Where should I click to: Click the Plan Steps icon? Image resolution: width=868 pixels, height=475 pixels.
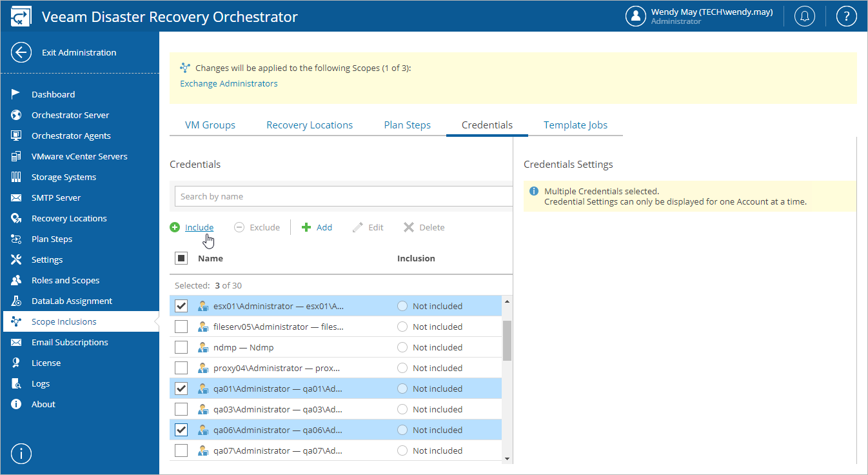[x=17, y=239]
